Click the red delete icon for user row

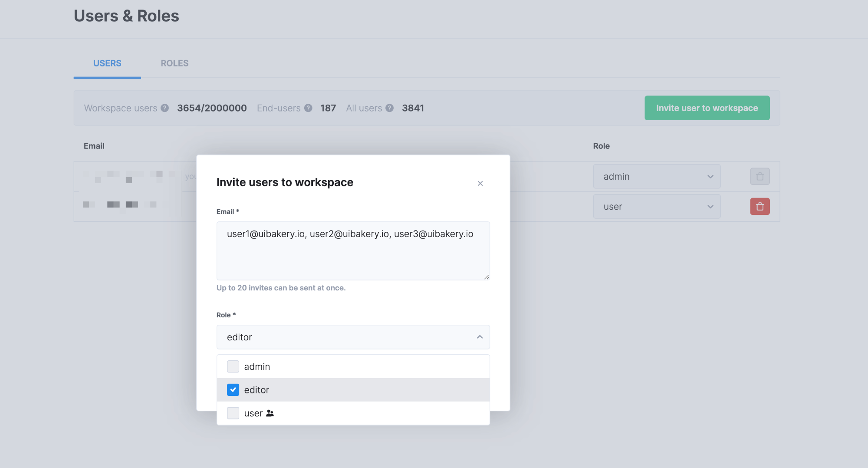[759, 207]
